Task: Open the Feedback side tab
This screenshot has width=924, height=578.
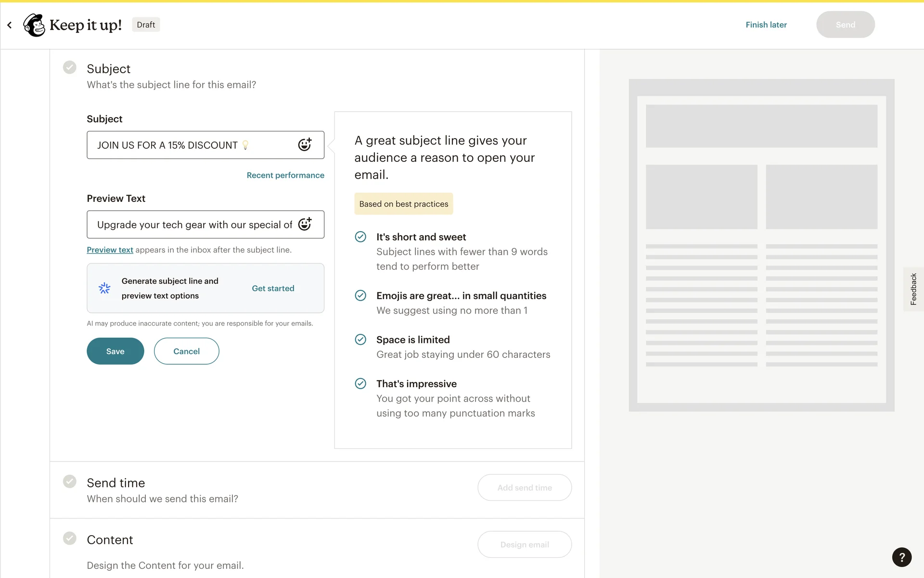Action: pos(913,289)
